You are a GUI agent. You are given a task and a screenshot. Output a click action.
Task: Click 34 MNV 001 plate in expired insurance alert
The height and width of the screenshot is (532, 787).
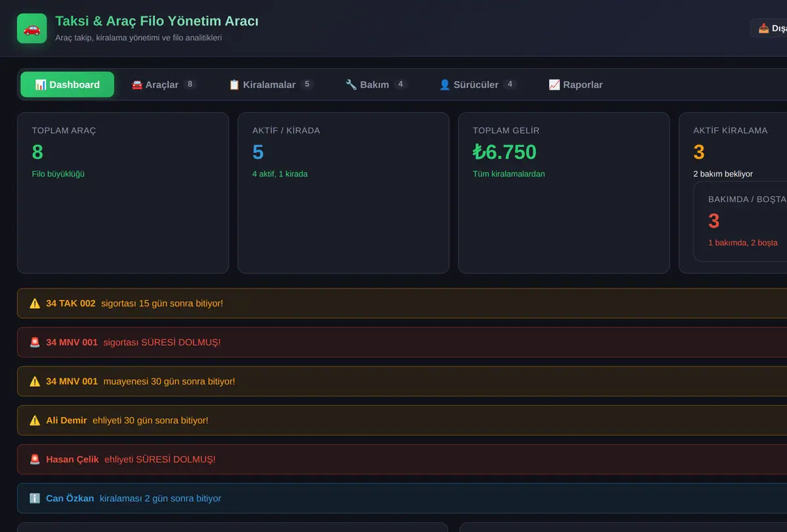coord(72,342)
